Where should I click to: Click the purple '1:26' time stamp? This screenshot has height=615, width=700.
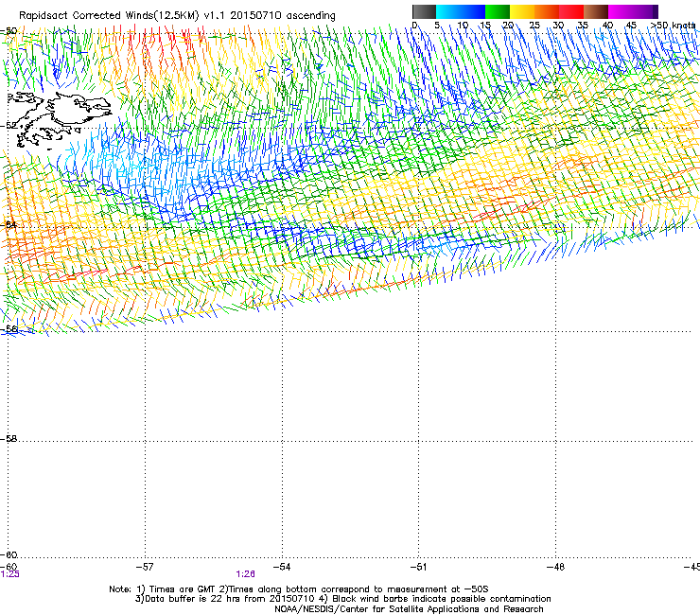(x=246, y=574)
